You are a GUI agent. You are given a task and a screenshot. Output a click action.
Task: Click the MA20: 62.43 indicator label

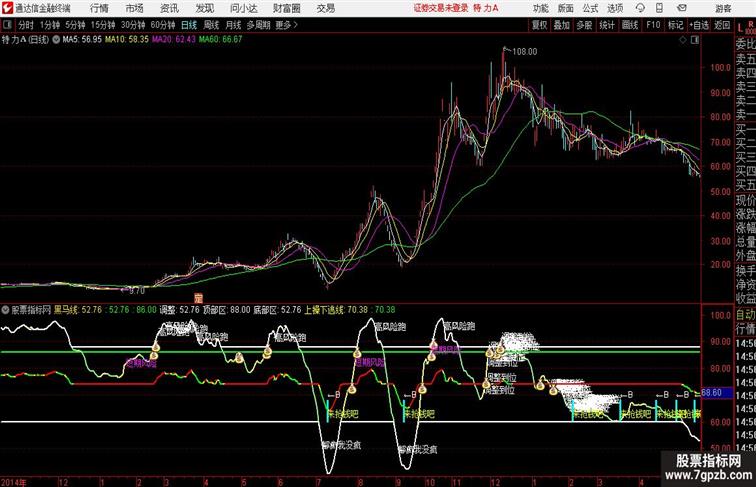pos(174,40)
